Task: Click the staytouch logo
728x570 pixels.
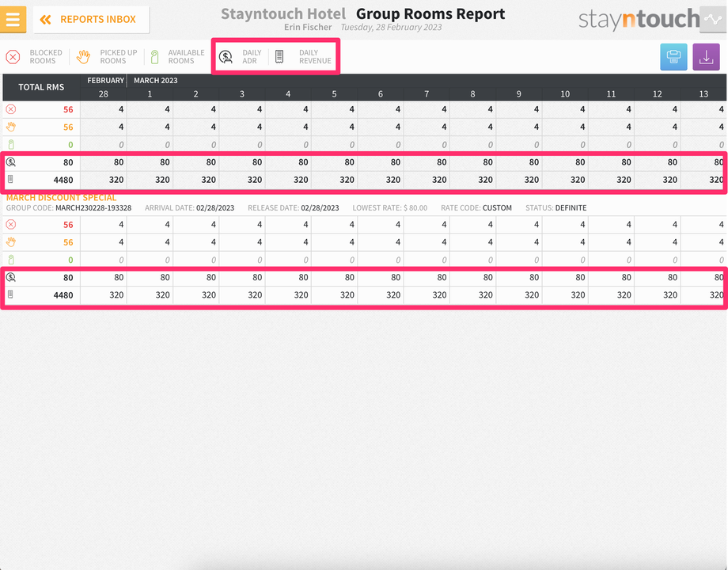Action: [x=639, y=20]
